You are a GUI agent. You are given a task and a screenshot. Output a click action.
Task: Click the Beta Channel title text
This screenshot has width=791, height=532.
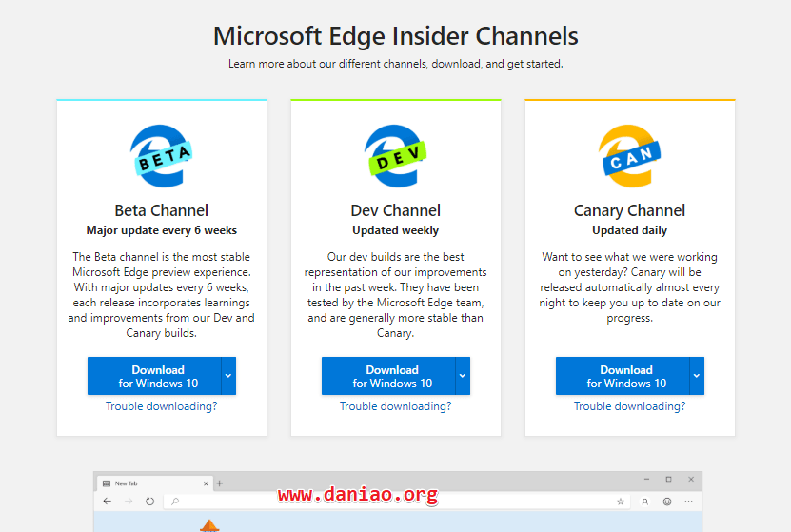coord(162,210)
